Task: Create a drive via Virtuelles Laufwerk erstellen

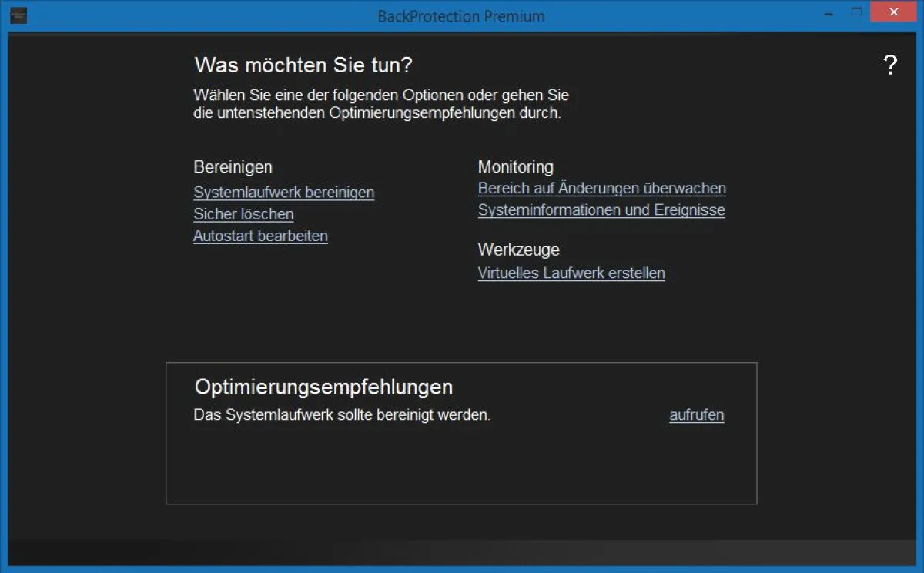Action: (571, 273)
